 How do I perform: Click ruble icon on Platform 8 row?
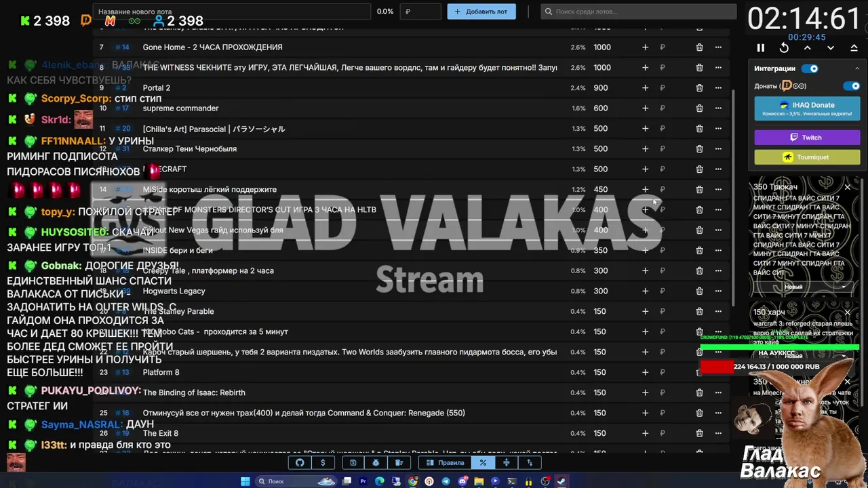click(663, 372)
